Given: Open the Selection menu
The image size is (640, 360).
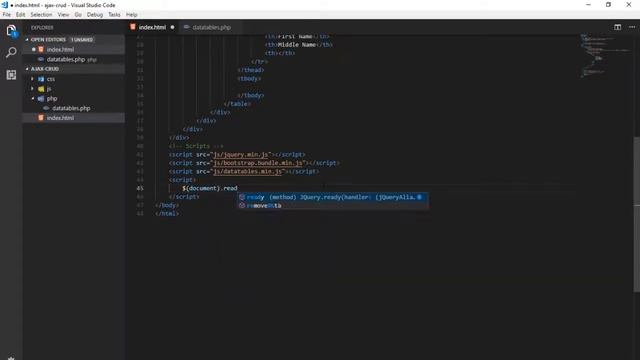Looking at the screenshot, I should [x=41, y=15].
